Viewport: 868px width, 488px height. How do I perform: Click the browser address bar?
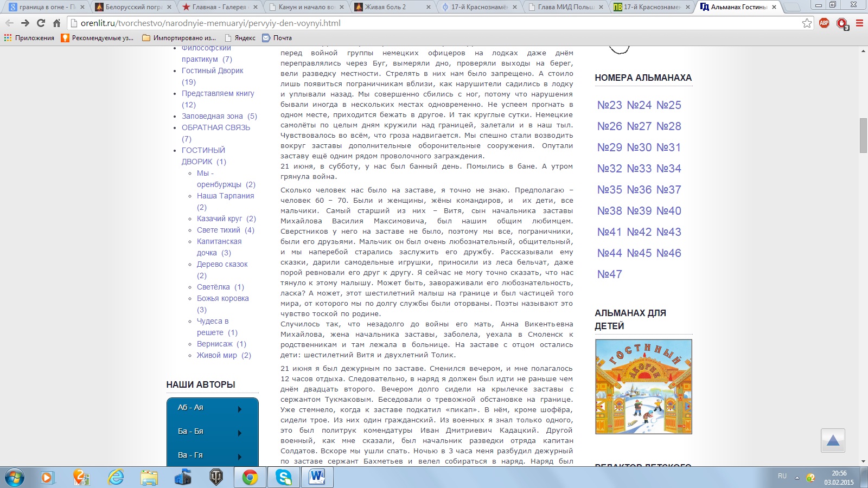434,23
